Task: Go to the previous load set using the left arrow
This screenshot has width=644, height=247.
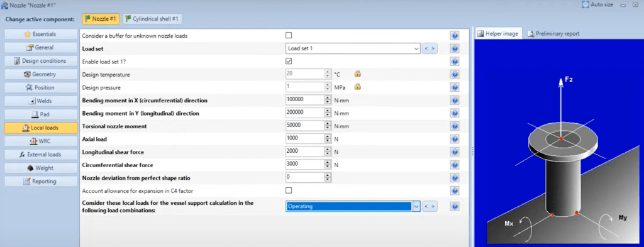Action: click(x=426, y=48)
